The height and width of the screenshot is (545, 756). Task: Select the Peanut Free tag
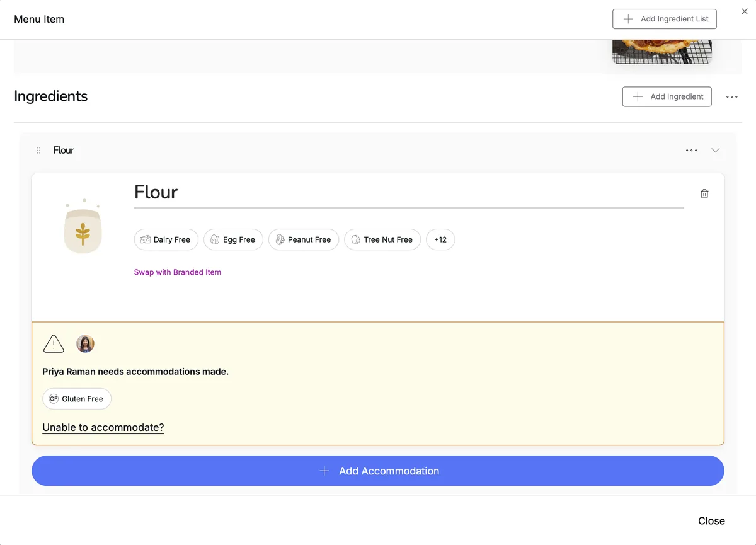(x=304, y=239)
